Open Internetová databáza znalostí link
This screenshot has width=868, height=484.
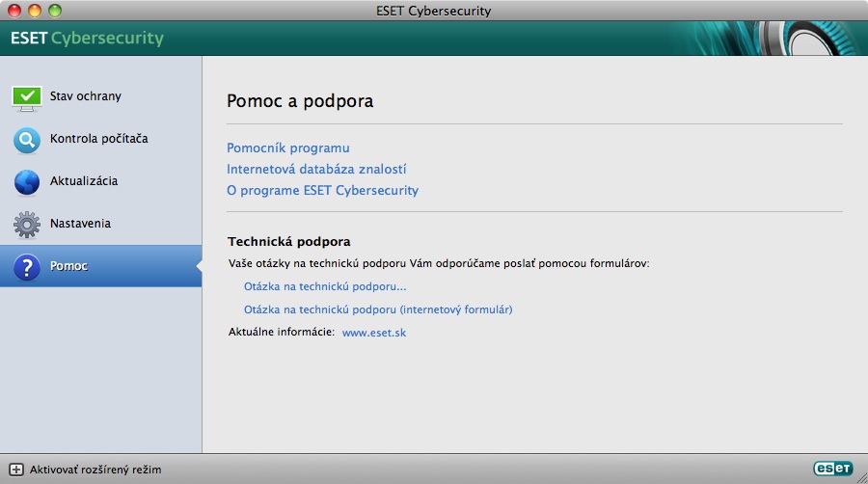pyautogui.click(x=316, y=170)
